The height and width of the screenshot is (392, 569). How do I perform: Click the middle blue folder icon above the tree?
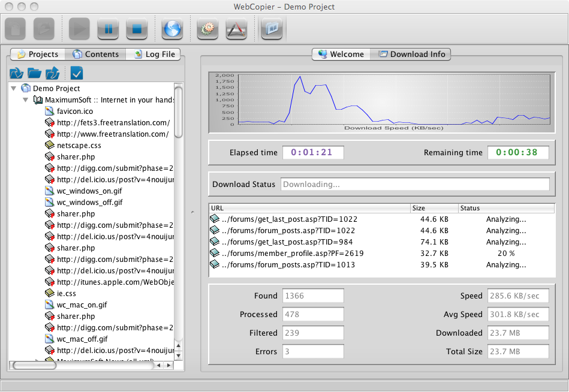tap(35, 73)
